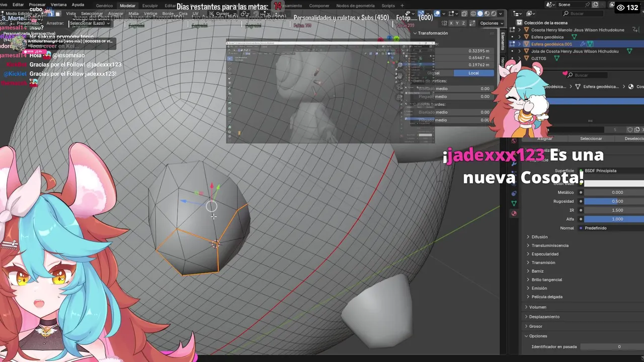644x362 pixels.
Task: Toggle viewport gizmos button
Action: [x=421, y=14]
